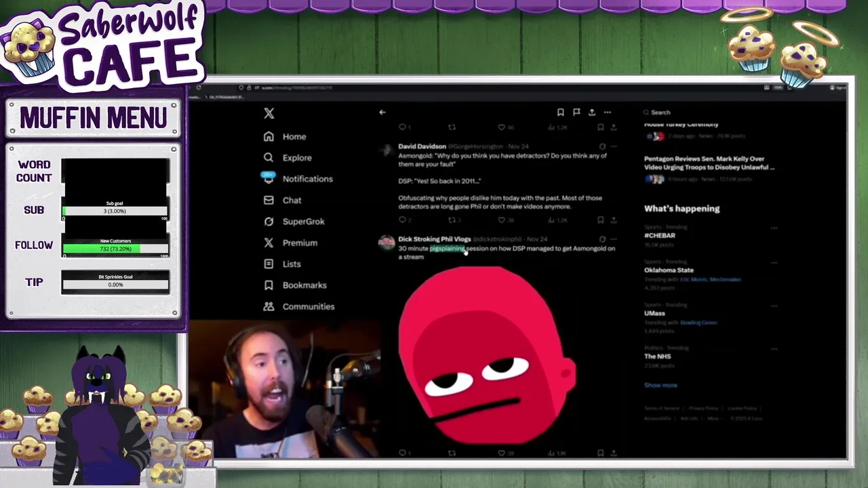Click the Grok icon on David Davidson's post
This screenshot has height=488, width=868.
602,146
